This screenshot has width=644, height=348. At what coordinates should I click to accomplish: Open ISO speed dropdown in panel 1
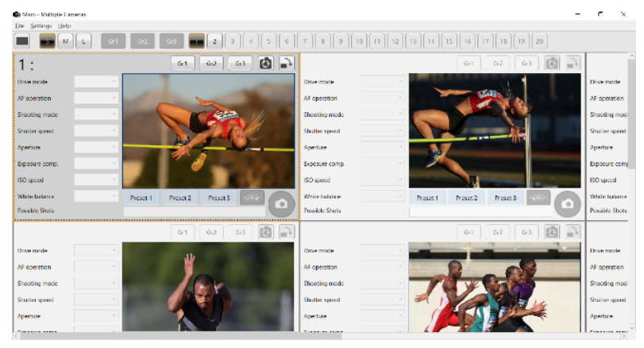coord(96,180)
